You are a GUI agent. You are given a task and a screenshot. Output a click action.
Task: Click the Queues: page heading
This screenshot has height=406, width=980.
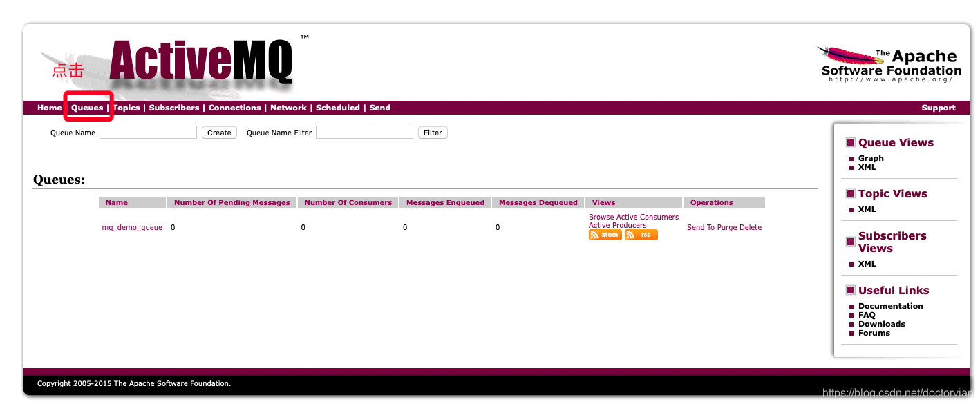point(59,180)
